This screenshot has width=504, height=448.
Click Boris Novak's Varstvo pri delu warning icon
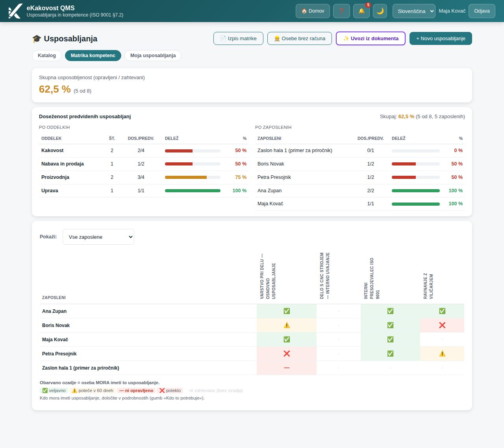tap(287, 325)
